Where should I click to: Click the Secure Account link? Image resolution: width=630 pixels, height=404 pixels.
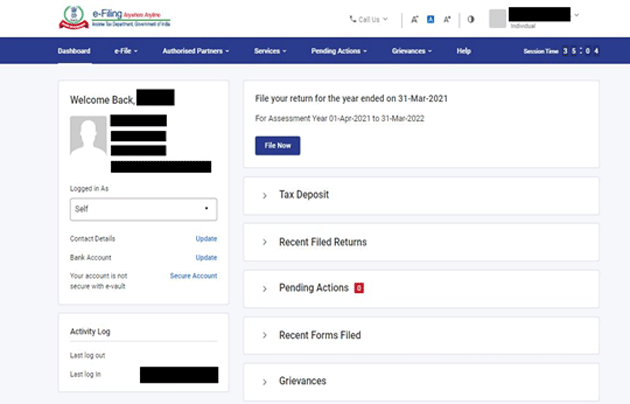[x=193, y=275]
